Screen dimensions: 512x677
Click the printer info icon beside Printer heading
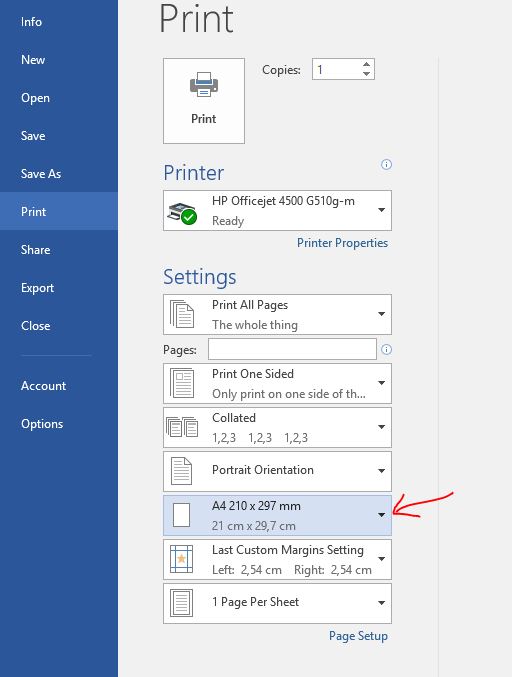tap(386, 164)
